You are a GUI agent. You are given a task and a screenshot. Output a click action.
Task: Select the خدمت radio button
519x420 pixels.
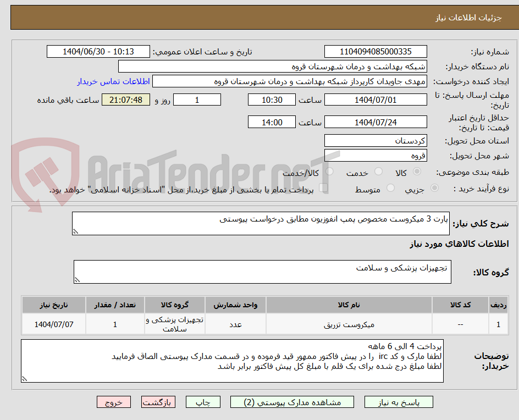click(x=378, y=171)
